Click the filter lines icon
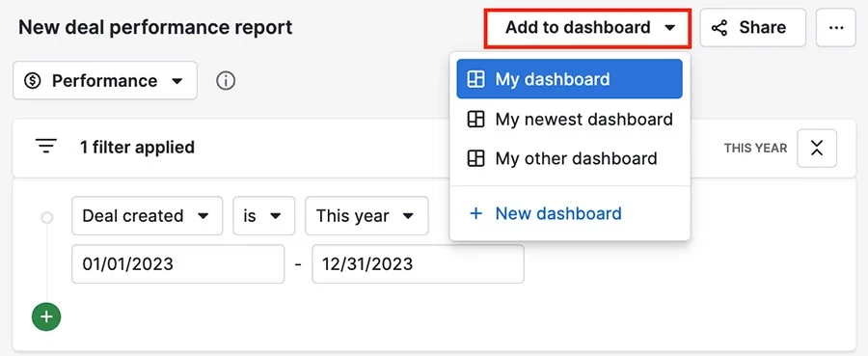The image size is (868, 356). (46, 147)
